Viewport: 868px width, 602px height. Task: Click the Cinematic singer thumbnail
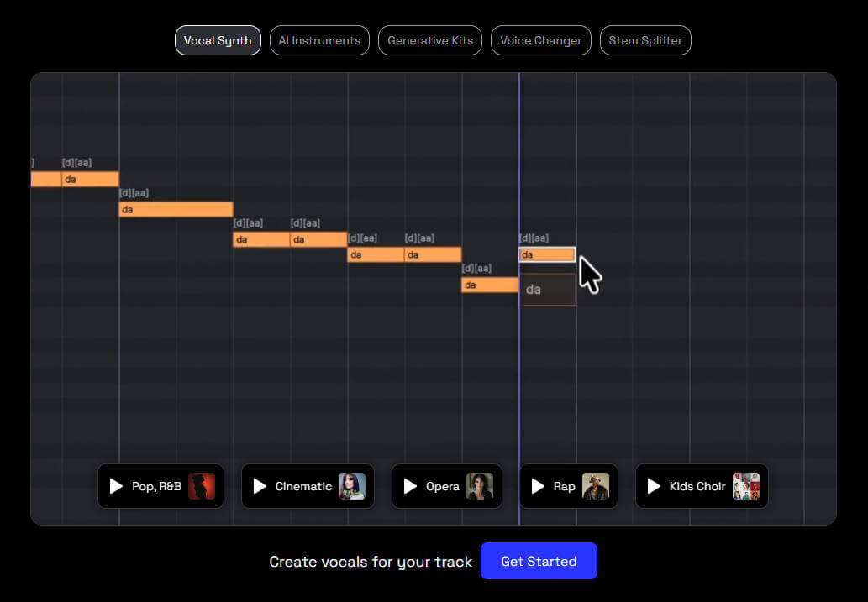[x=352, y=486]
